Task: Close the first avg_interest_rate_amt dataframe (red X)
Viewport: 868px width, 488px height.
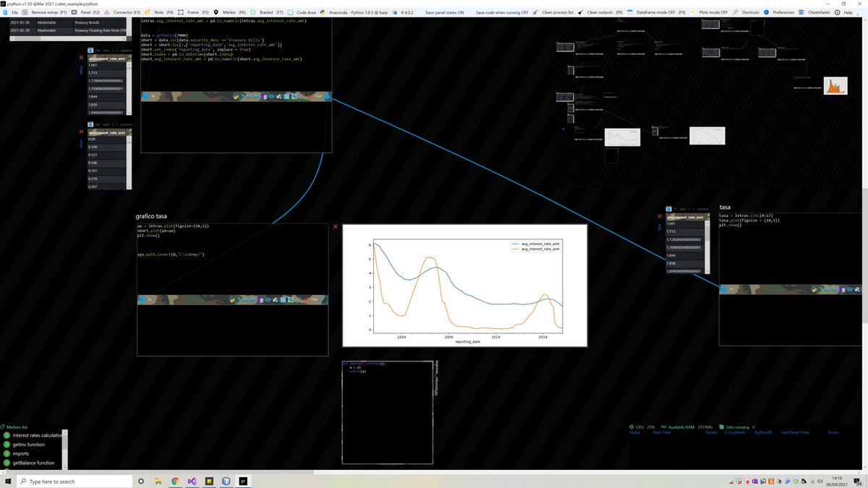Action: [81, 57]
